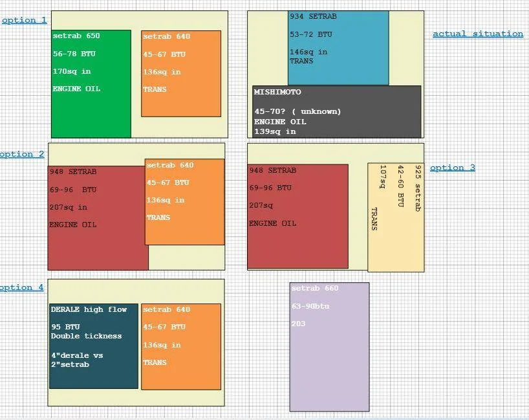Select the purple setrab 660 box

330,347
